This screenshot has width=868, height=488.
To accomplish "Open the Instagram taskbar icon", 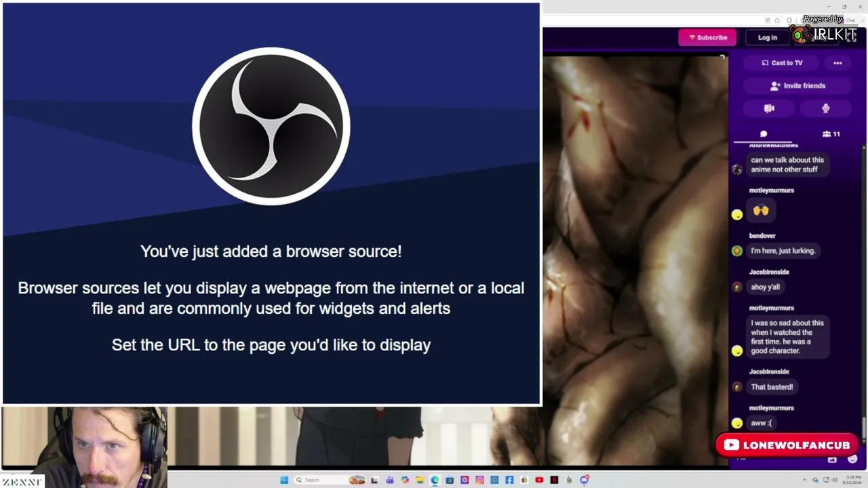I will pos(479,480).
